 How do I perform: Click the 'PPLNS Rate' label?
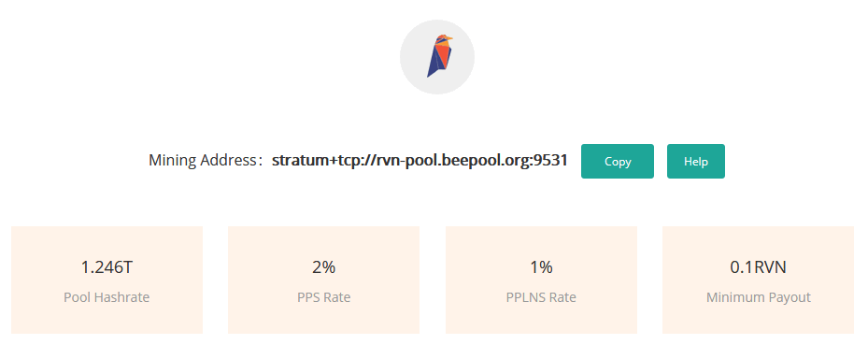pyautogui.click(x=541, y=297)
